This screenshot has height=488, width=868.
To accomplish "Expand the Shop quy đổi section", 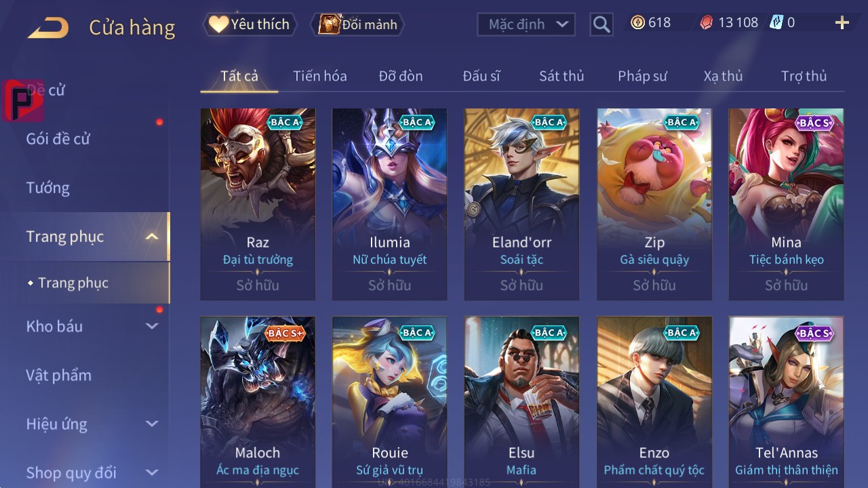I will point(152,472).
